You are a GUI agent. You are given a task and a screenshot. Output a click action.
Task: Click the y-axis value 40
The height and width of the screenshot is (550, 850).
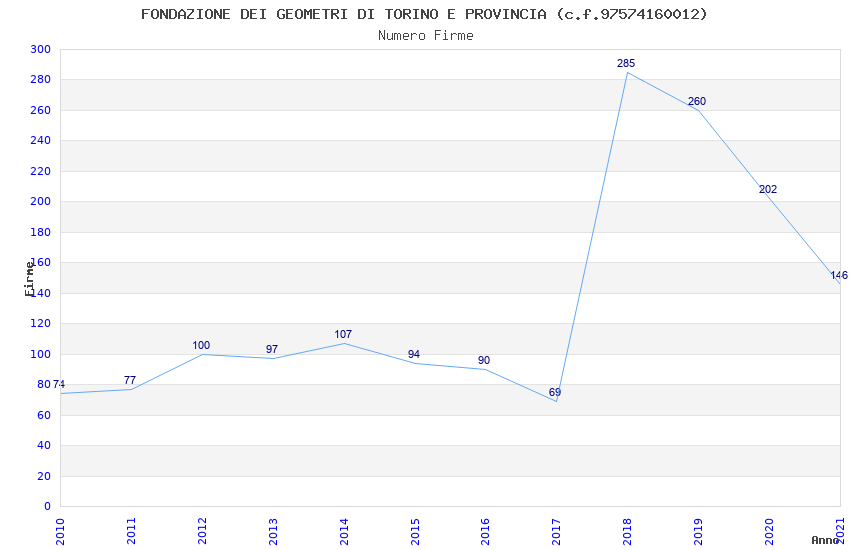point(44,445)
